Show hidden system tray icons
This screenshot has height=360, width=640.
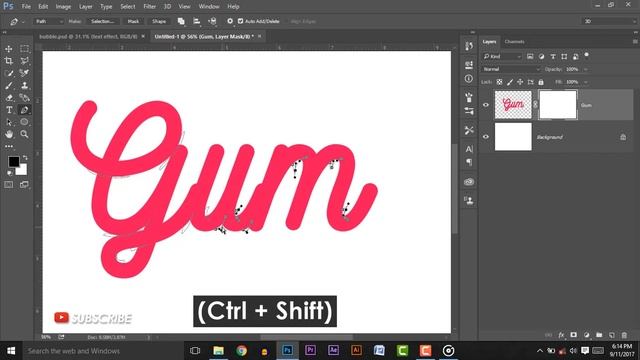[540, 351]
